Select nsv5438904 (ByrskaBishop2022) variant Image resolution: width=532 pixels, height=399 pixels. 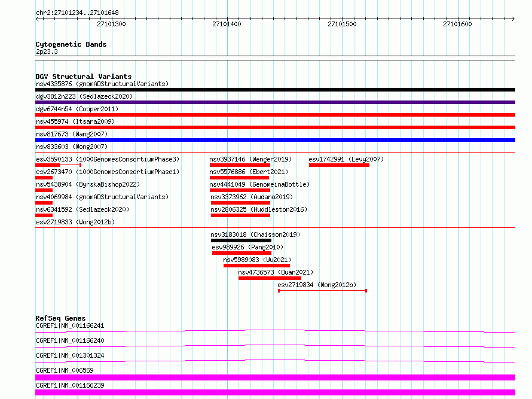point(88,184)
